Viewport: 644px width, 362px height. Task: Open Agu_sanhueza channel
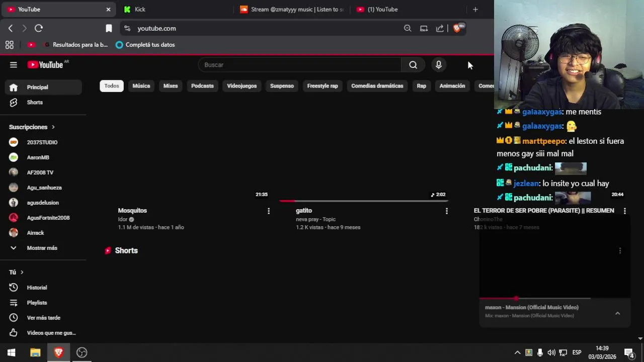43,188
